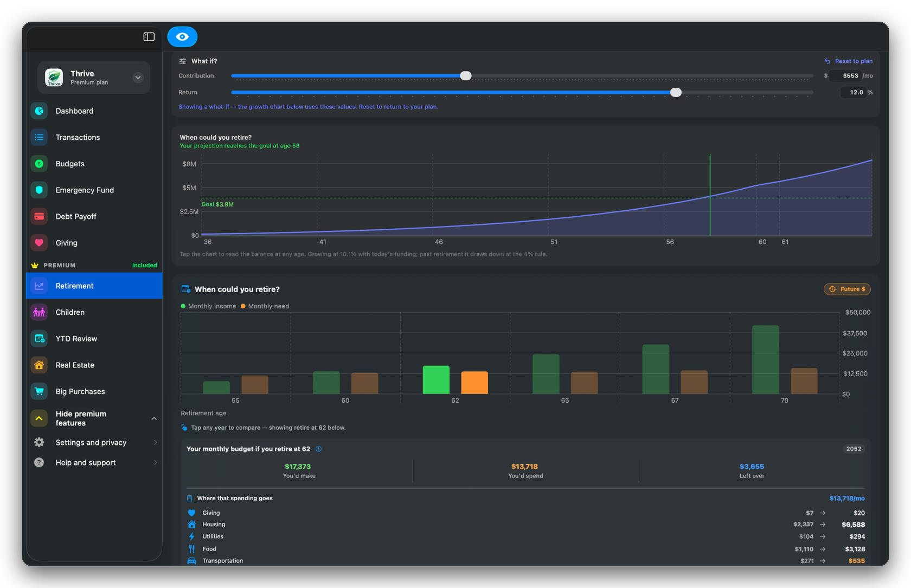911x588 pixels.
Task: Click the Giving heart icon
Action: 39,243
